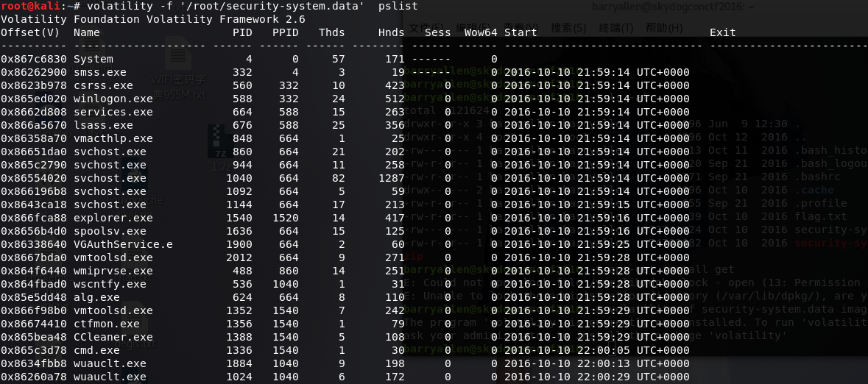Click vmtoolsd.exe in the PID 1352 row
The height and width of the screenshot is (384, 868).
click(x=113, y=311)
